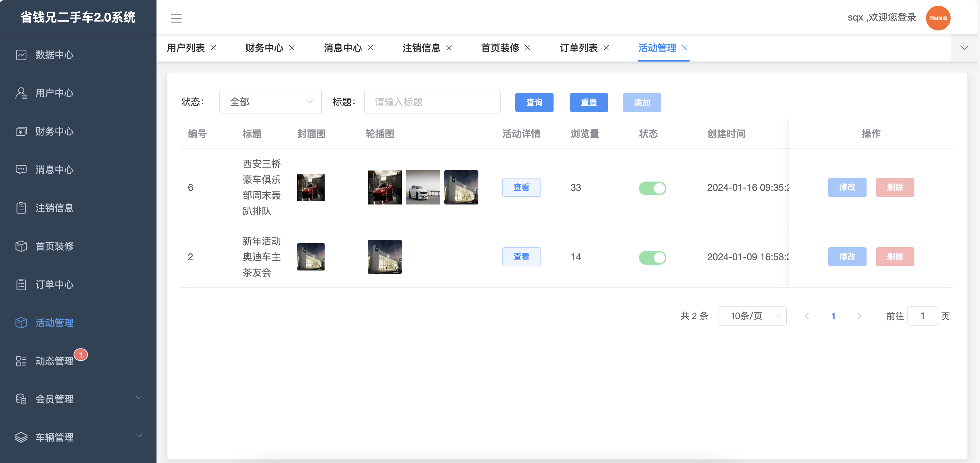This screenshot has width=980, height=463.
Task: Open the 状态 全部 dropdown
Action: 271,102
